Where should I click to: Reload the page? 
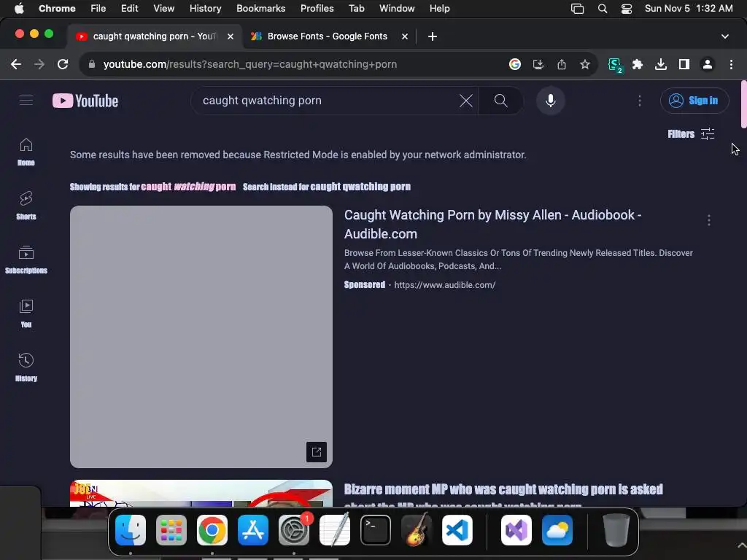coord(63,64)
